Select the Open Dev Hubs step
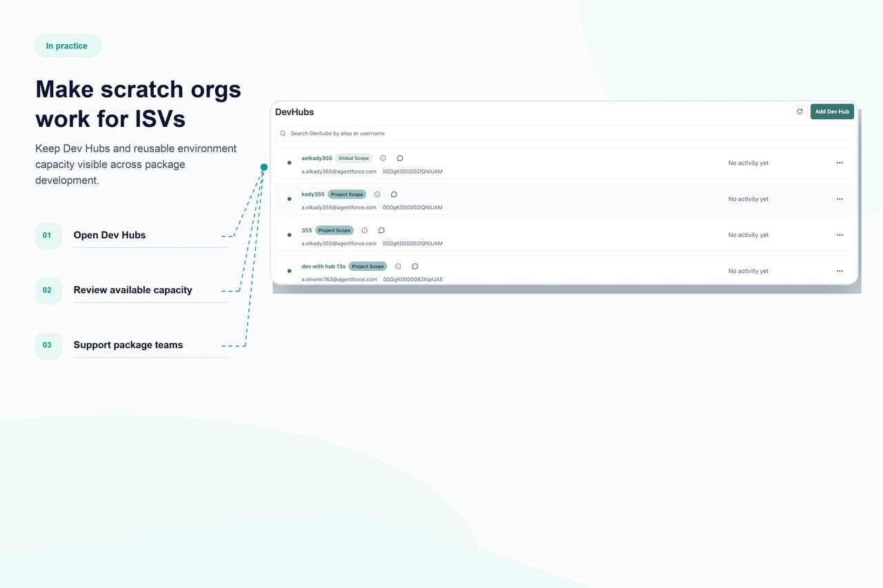Image resolution: width=883 pixels, height=588 pixels. tap(132, 235)
